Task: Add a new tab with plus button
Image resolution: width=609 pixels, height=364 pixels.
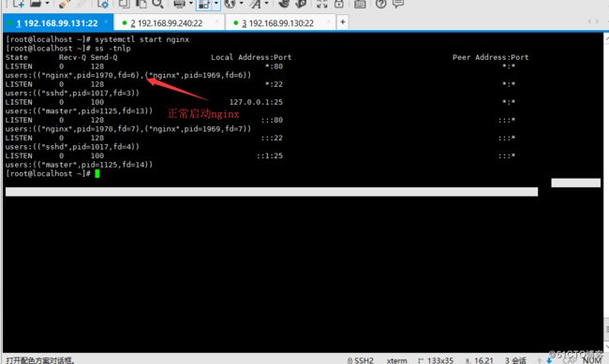Action: coord(343,22)
